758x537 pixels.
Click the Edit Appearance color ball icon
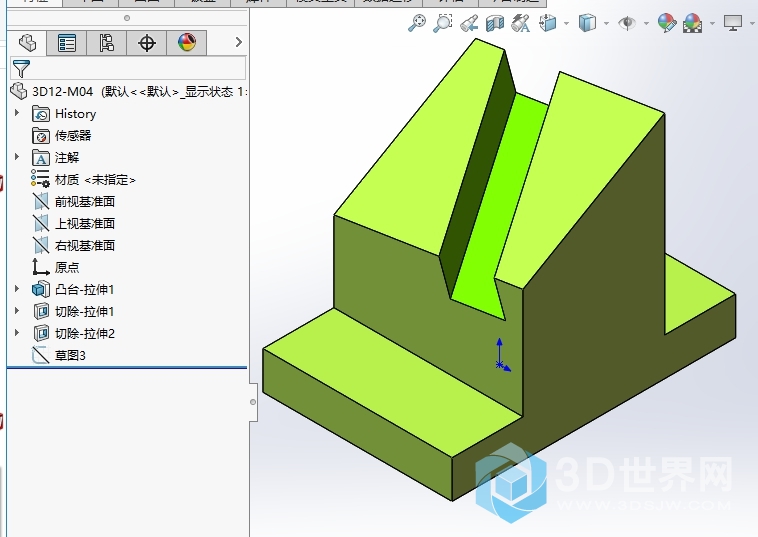click(x=666, y=23)
